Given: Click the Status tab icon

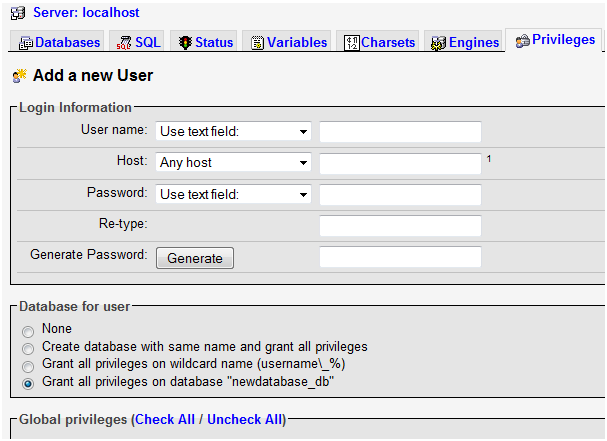Looking at the screenshot, I should coord(185,43).
